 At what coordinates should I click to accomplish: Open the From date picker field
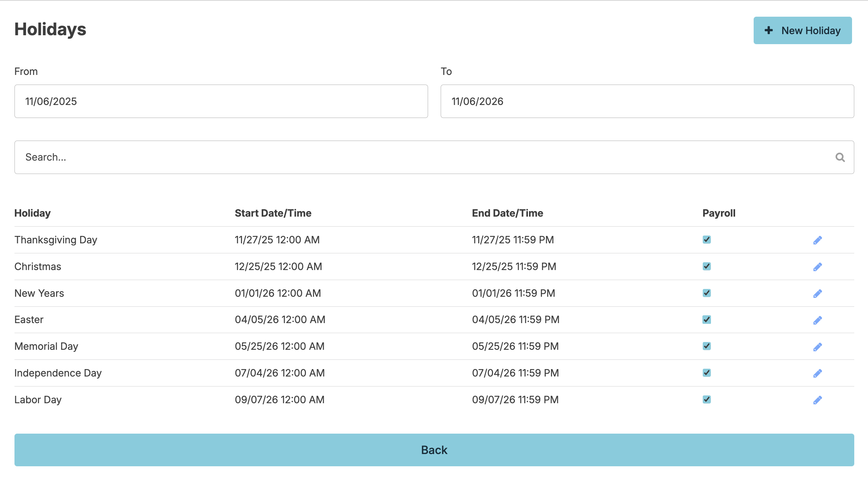(x=221, y=101)
